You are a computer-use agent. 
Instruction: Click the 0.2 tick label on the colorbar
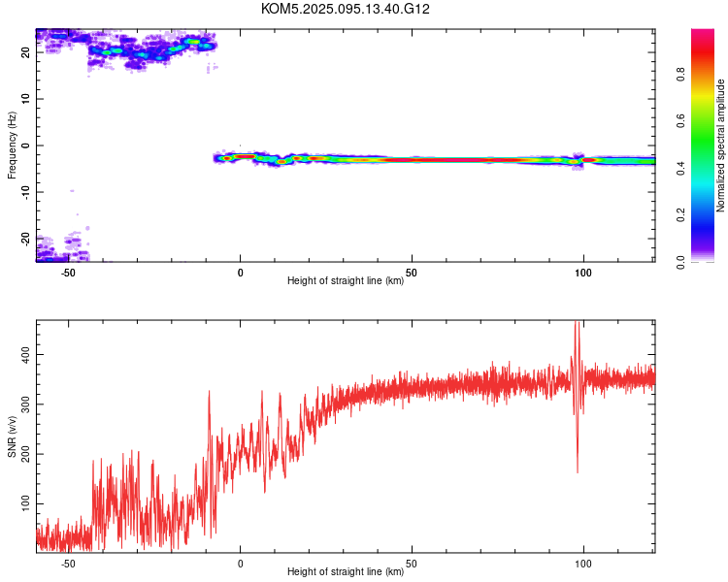(680, 215)
